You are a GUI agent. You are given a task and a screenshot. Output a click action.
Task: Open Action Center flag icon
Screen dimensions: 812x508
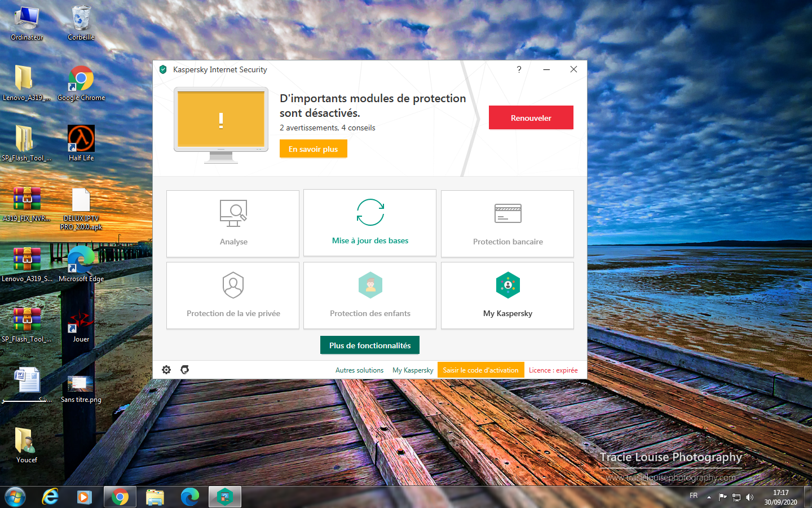pos(722,497)
